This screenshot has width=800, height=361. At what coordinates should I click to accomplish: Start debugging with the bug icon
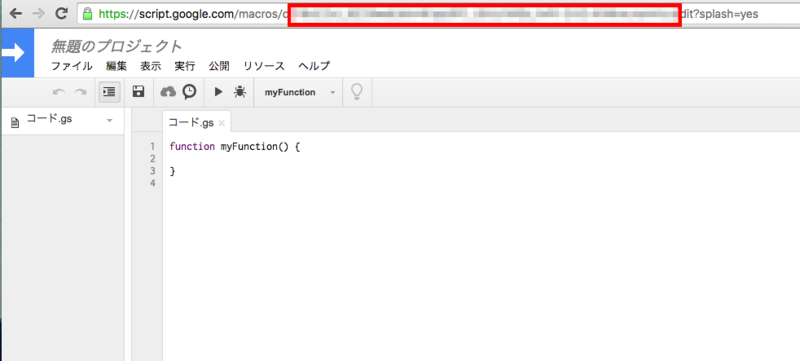[240, 92]
